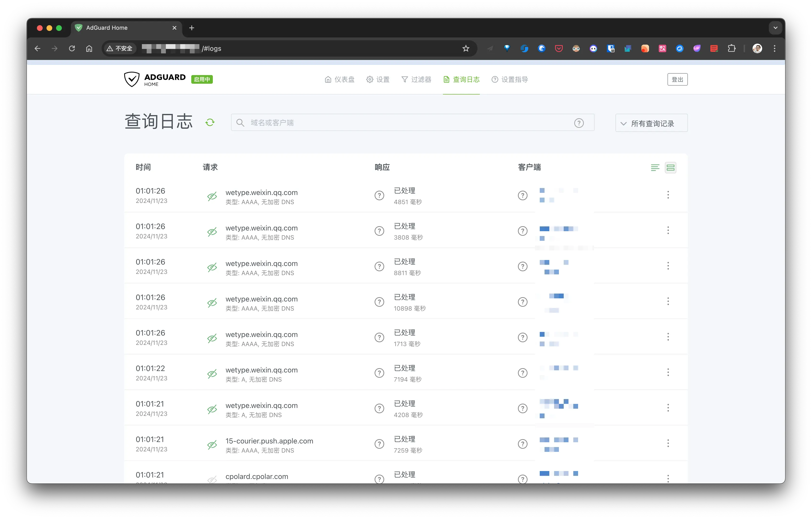Toggle tracker eye icon for 15-courier.push.apple.com

(x=212, y=444)
